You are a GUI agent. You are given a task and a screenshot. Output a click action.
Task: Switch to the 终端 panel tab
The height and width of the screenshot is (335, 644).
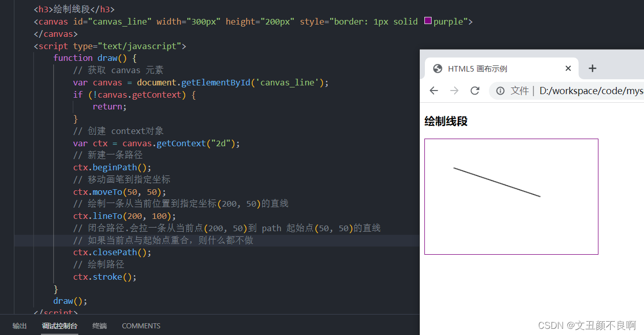(99, 326)
